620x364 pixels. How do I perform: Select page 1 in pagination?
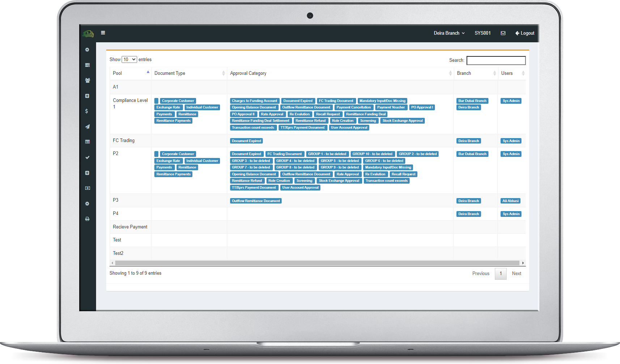(x=501, y=274)
